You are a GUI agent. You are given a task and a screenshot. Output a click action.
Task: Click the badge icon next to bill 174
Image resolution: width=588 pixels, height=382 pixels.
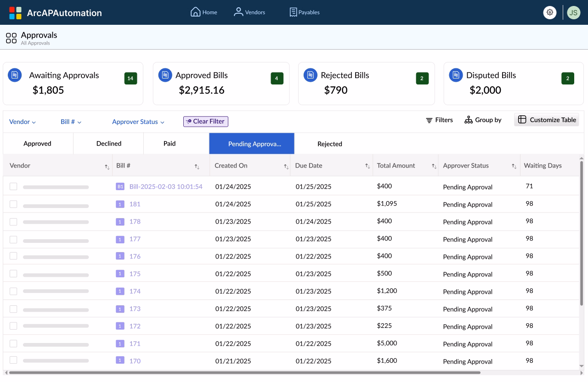click(120, 291)
